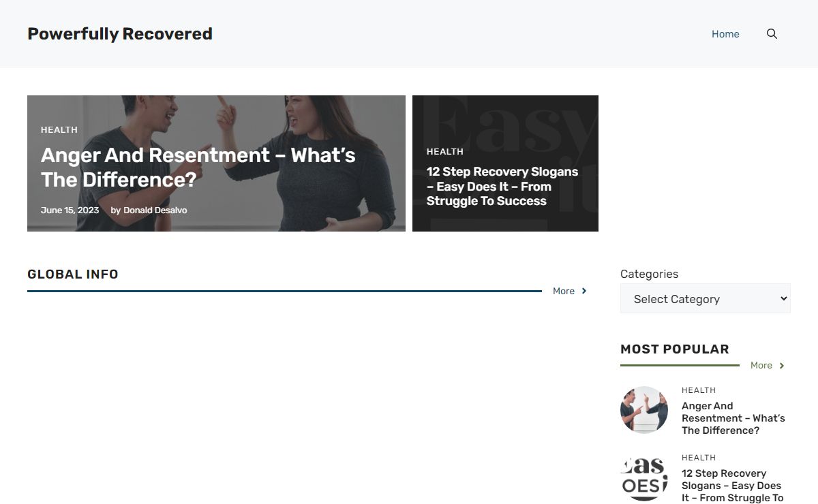The height and width of the screenshot is (504, 818).
Task: Open the search magnifier icon
Action: click(772, 34)
